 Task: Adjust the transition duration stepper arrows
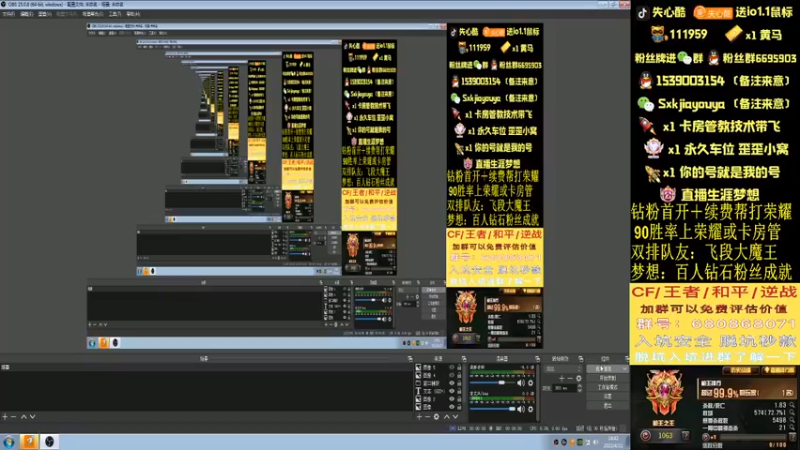(x=580, y=388)
